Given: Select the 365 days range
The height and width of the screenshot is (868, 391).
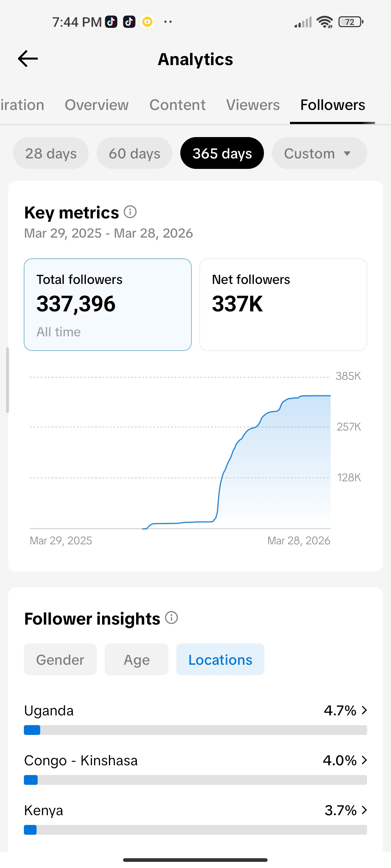Looking at the screenshot, I should pyautogui.click(x=222, y=153).
